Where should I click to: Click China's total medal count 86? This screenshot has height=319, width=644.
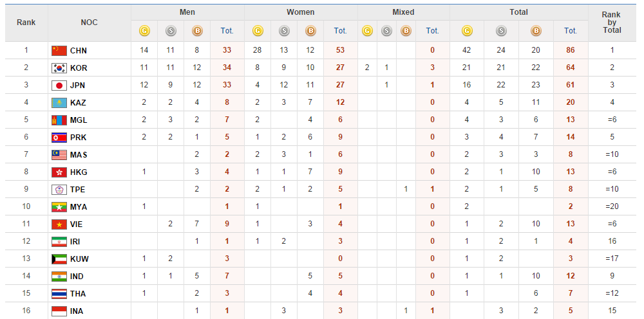[571, 51]
